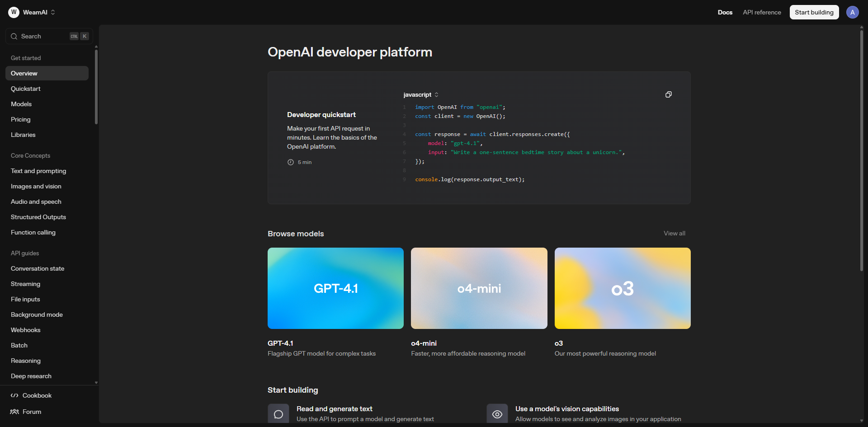
Task: Navigate to Libraries in sidebar
Action: 47,135
